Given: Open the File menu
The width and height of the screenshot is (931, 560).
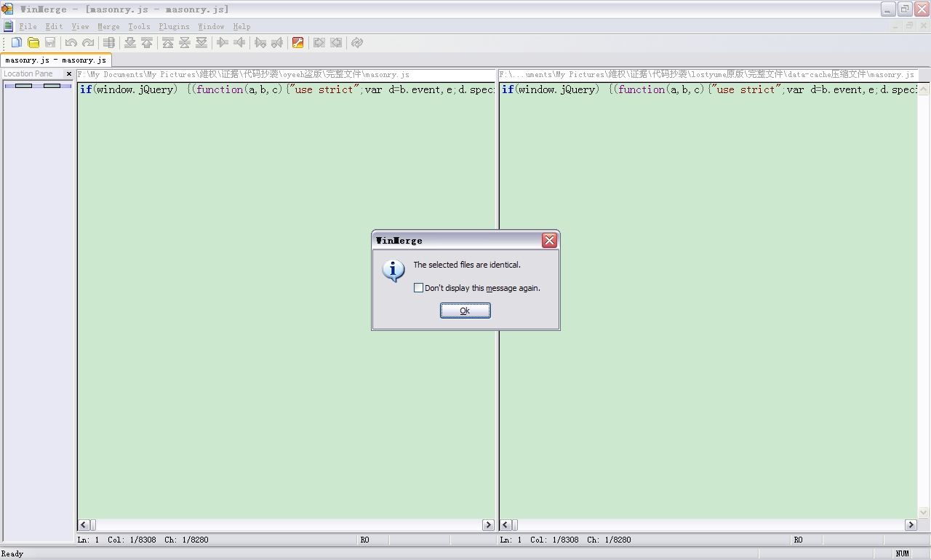Looking at the screenshot, I should 28,27.
